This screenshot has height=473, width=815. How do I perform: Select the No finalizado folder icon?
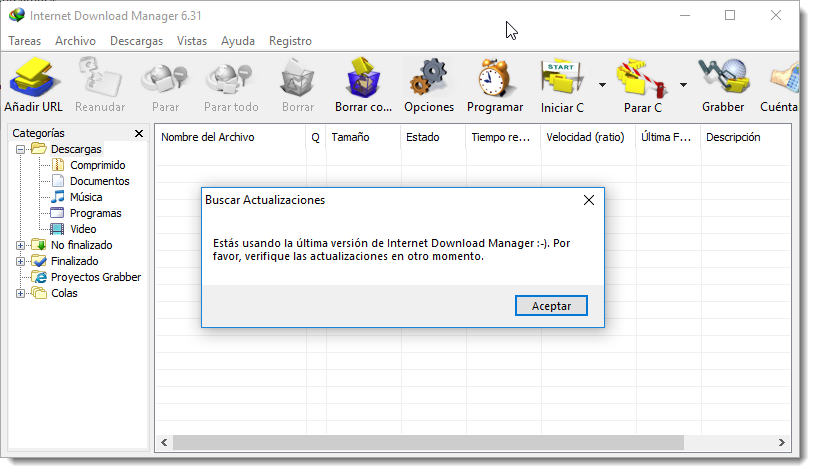[38, 245]
